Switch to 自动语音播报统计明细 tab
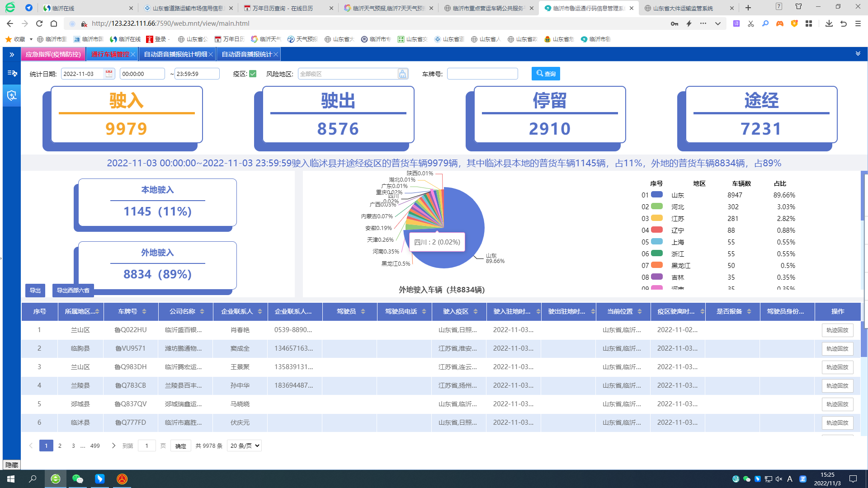Screen dimensions: 868x488 (x=175, y=54)
